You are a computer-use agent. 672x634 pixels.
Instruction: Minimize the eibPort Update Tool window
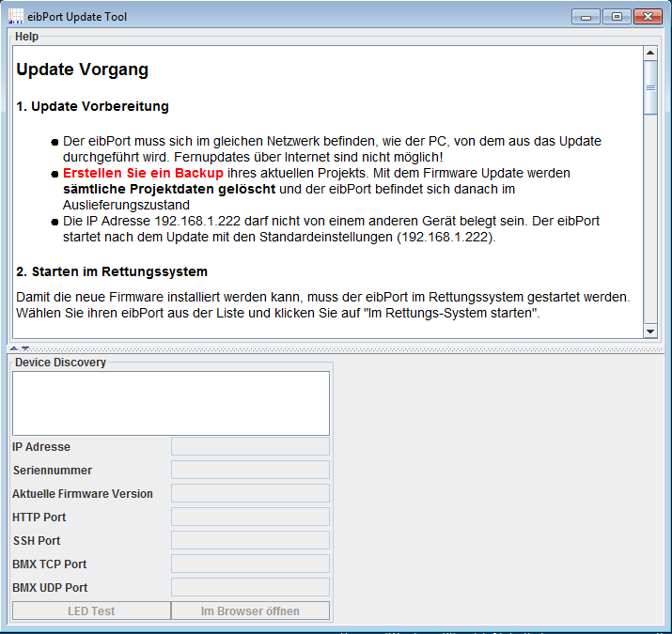tap(586, 17)
